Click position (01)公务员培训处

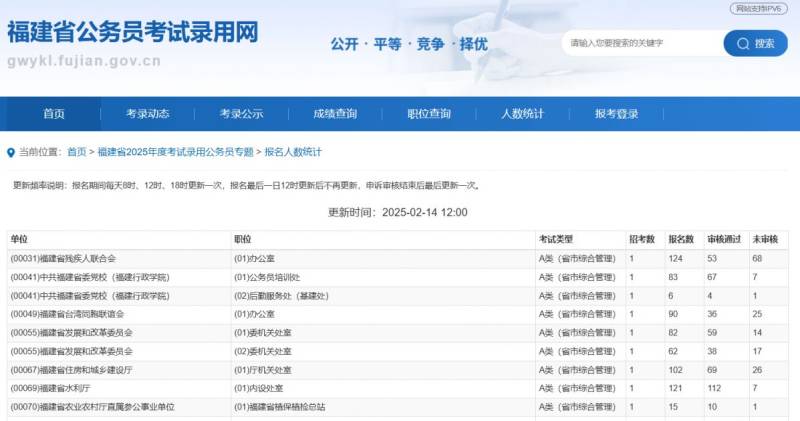(x=267, y=278)
